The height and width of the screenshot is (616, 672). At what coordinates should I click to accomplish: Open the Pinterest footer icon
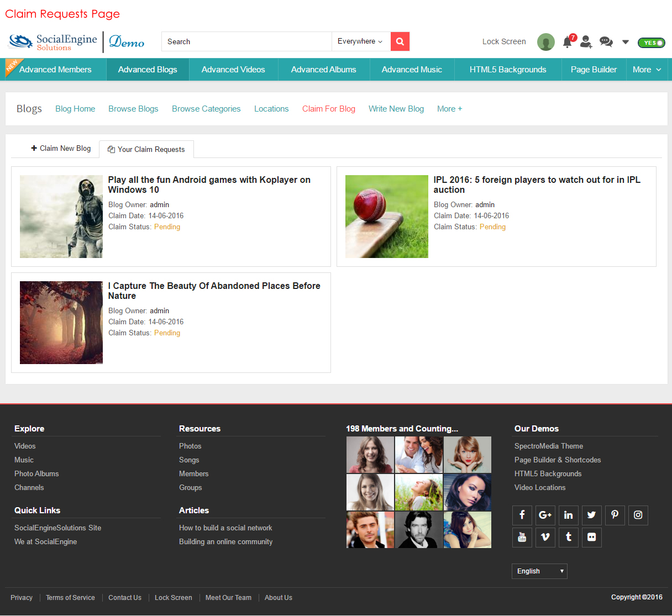point(615,515)
